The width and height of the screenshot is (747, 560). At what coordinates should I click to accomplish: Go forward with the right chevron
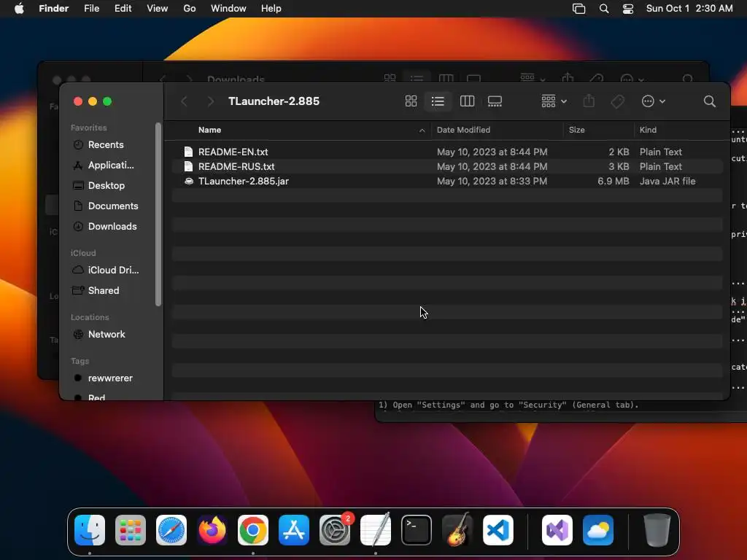(x=210, y=101)
